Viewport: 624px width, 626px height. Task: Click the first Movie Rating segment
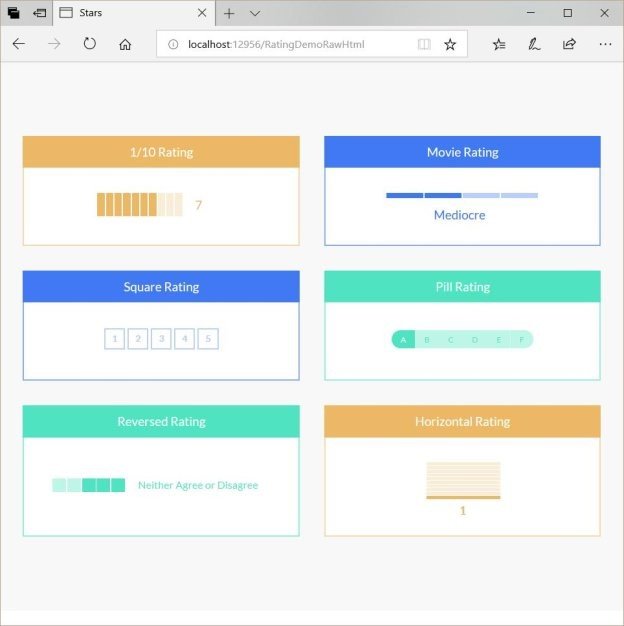coord(404,195)
